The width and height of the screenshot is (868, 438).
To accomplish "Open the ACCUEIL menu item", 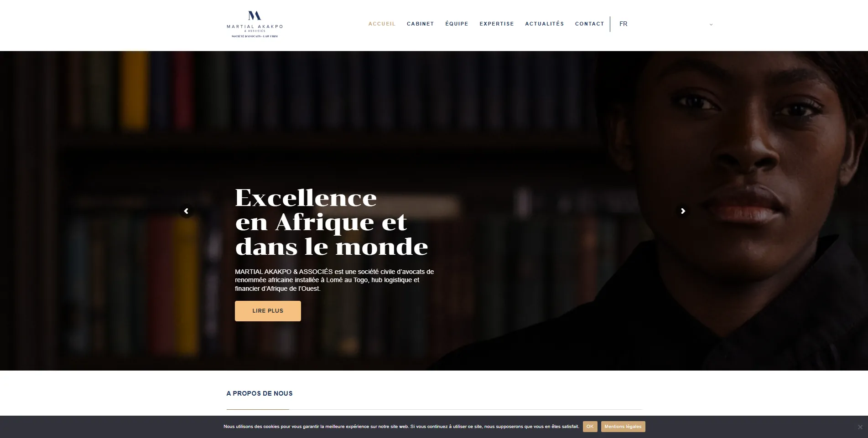I will pyautogui.click(x=382, y=24).
